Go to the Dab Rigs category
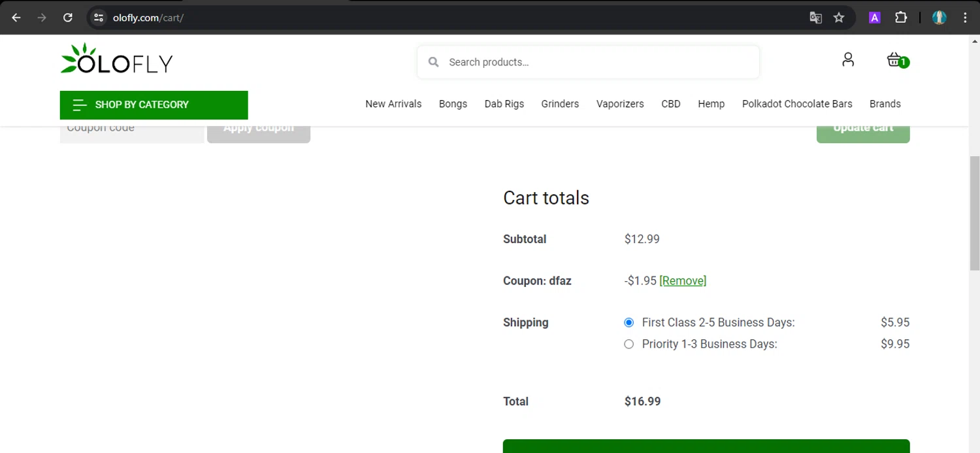The image size is (980, 453). point(504,104)
